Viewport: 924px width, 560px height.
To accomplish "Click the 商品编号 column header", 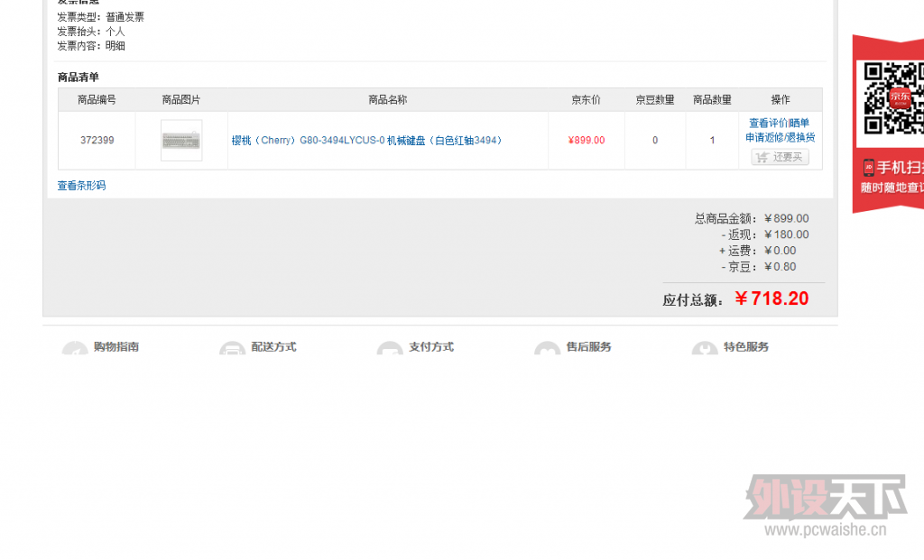I will pyautogui.click(x=97, y=99).
